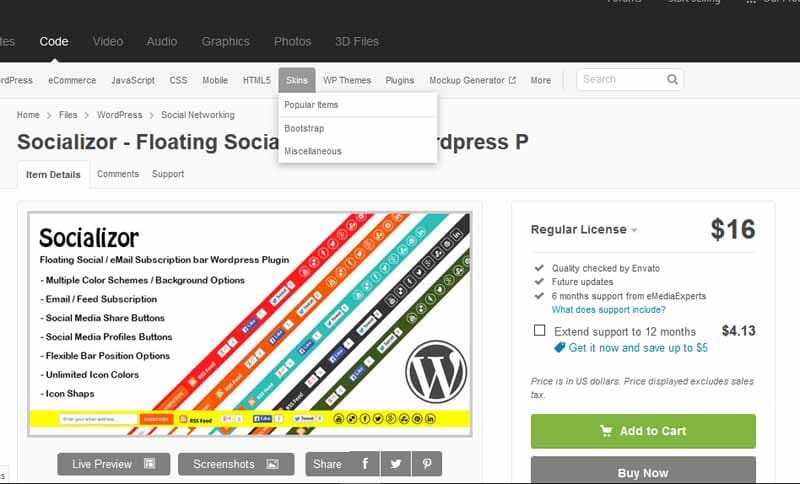The height and width of the screenshot is (484, 800).
Task: Open the Mobile subcategory
Action: point(215,81)
